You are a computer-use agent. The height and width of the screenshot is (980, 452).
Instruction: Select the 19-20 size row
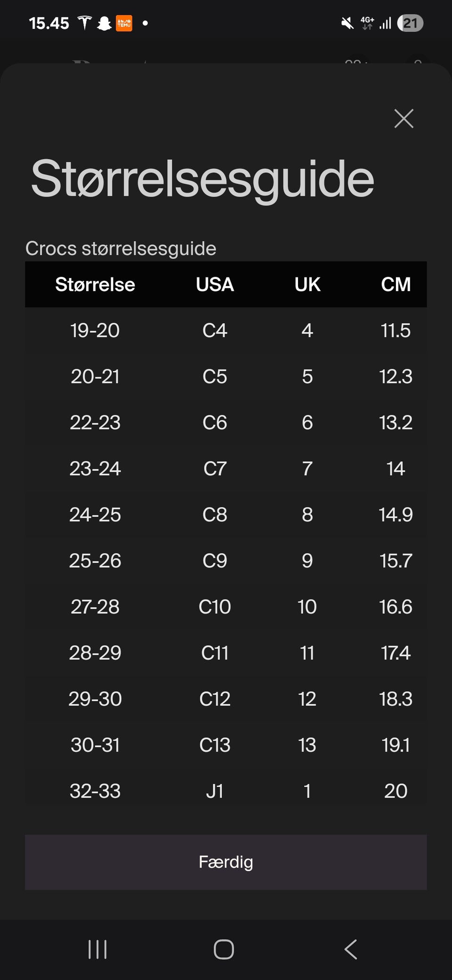(95, 330)
